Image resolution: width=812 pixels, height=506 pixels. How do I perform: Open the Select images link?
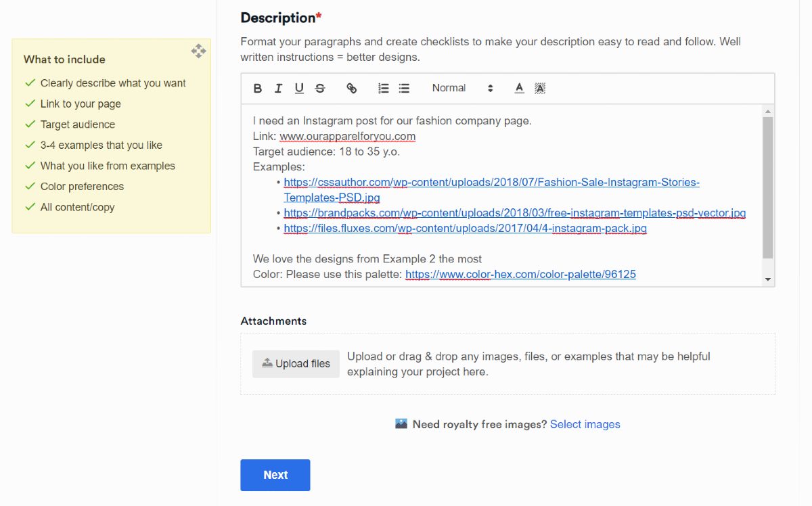coord(585,424)
